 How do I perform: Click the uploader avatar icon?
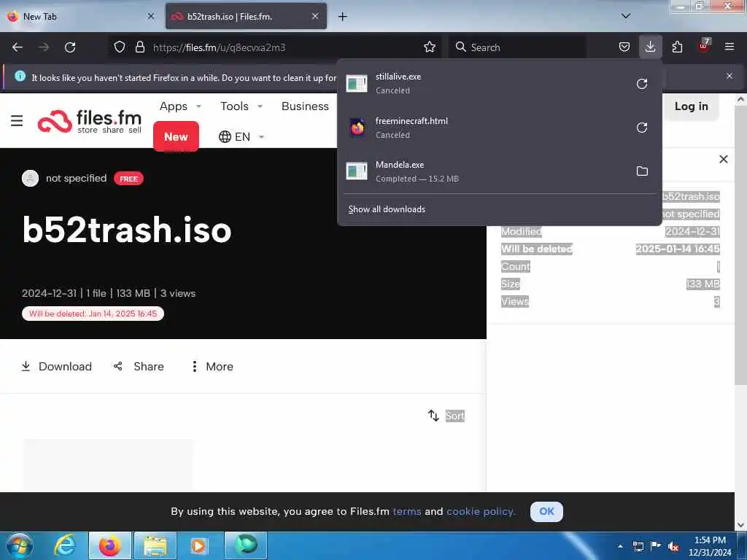pos(30,178)
